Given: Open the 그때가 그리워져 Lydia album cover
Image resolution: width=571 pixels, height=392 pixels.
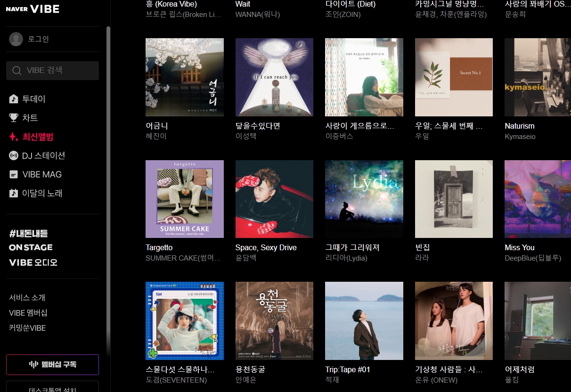Looking at the screenshot, I should (x=364, y=199).
